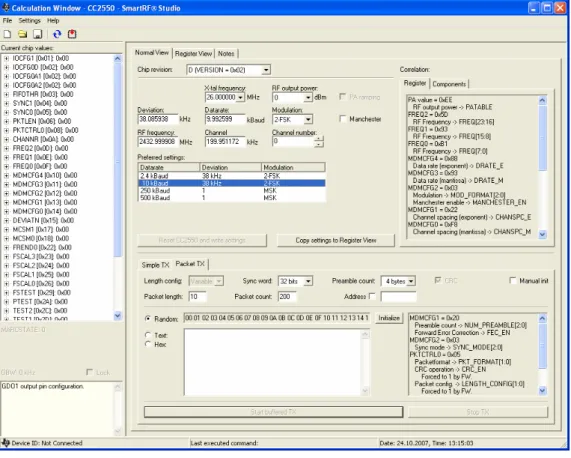Select the 2.4 kBaud preferred setting row
The image size is (571, 458).
point(232,176)
